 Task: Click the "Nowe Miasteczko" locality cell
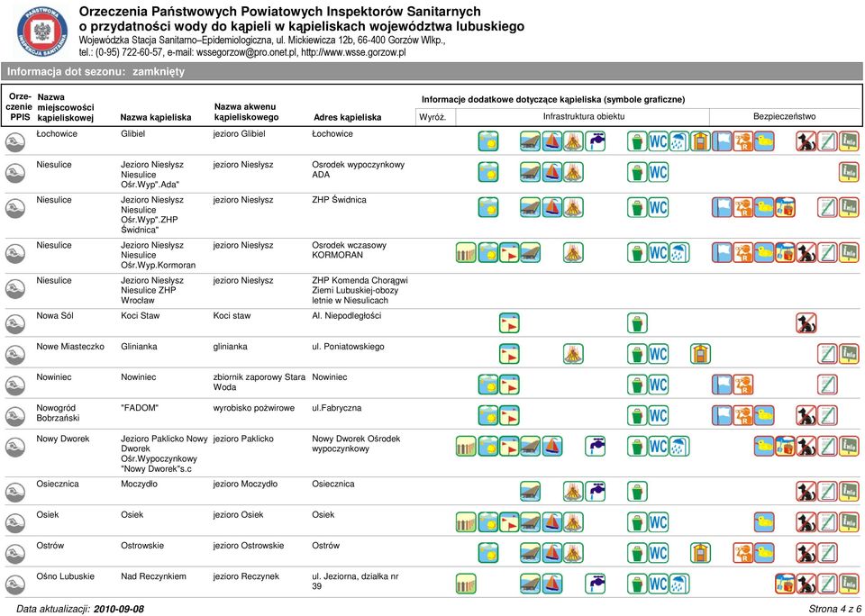70,347
